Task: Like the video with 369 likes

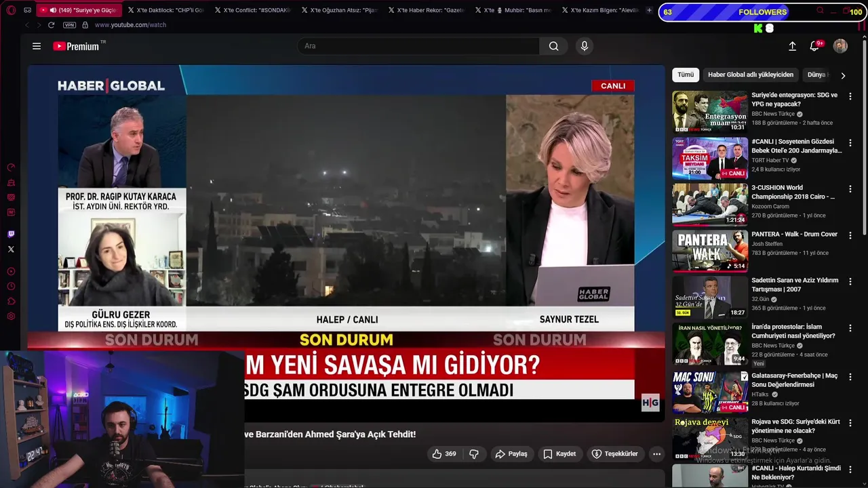Action: coord(444,454)
